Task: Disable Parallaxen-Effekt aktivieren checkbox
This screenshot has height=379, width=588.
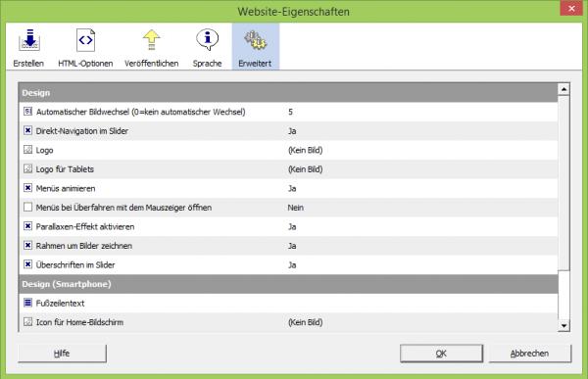Action: tap(27, 226)
